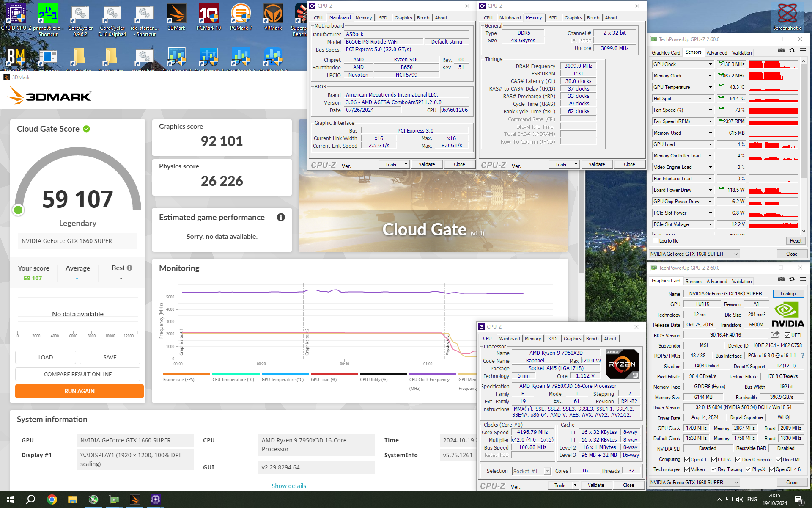Open hamburger menu in GPU-Z Sensors window

[803, 51]
